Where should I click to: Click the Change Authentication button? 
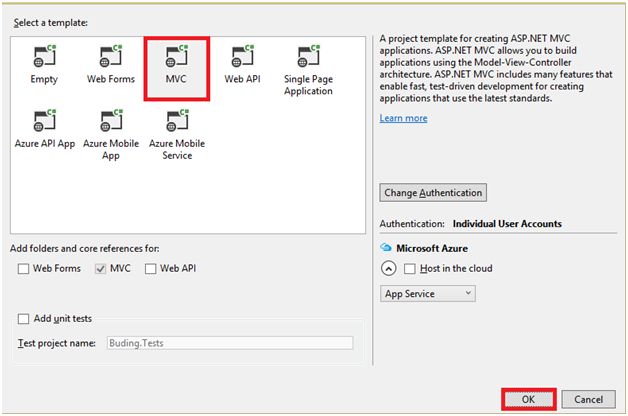[x=433, y=193]
